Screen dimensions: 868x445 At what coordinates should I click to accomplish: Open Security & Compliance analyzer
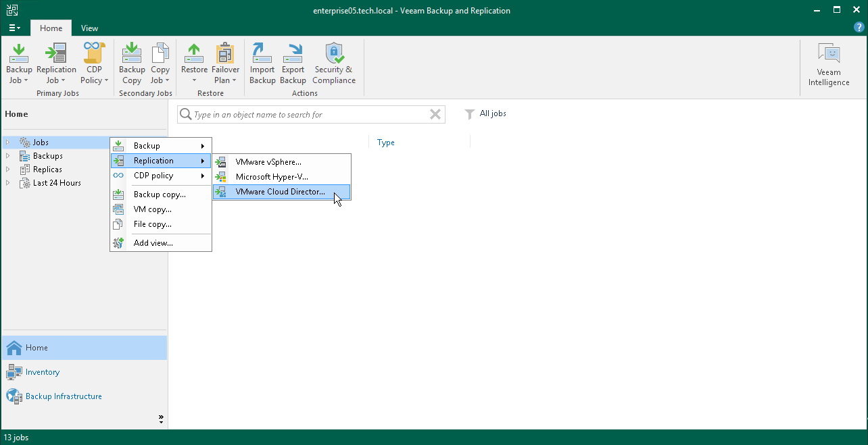point(334,64)
